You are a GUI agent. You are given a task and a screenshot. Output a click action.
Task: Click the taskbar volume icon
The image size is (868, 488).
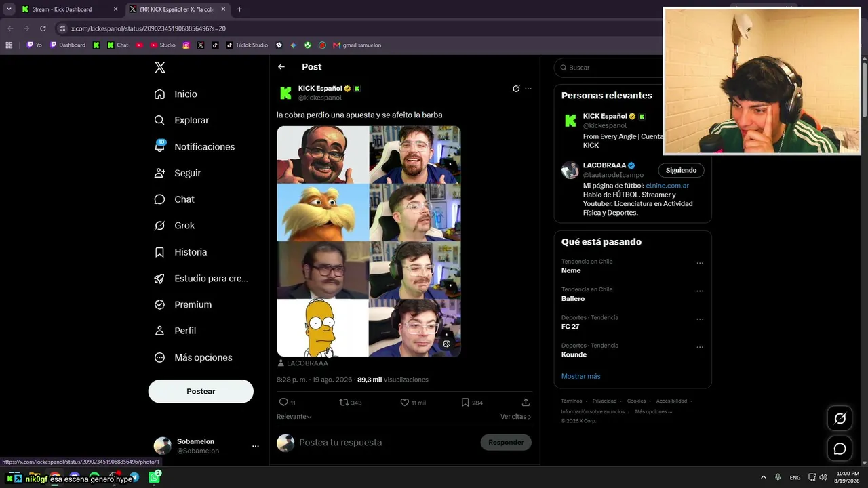(x=823, y=477)
